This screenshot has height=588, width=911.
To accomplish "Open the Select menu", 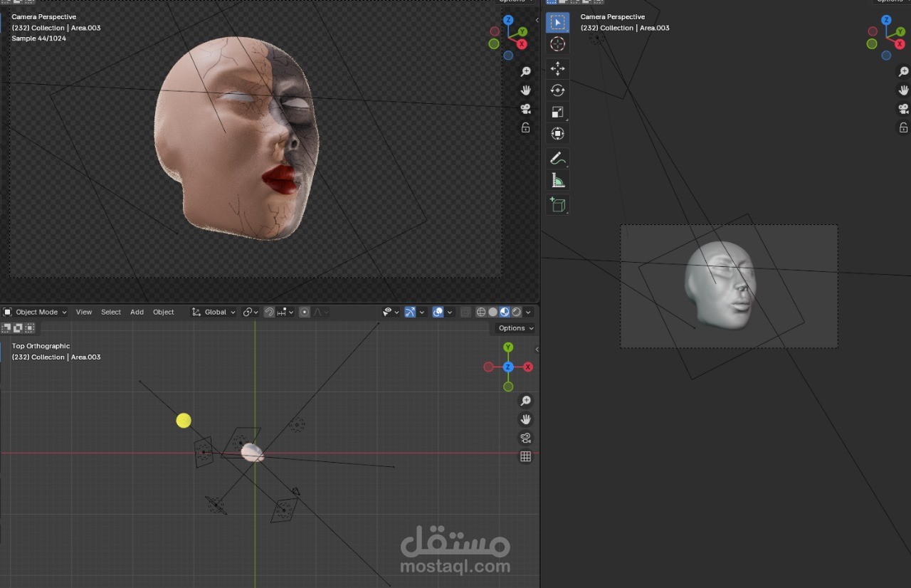I will (111, 312).
